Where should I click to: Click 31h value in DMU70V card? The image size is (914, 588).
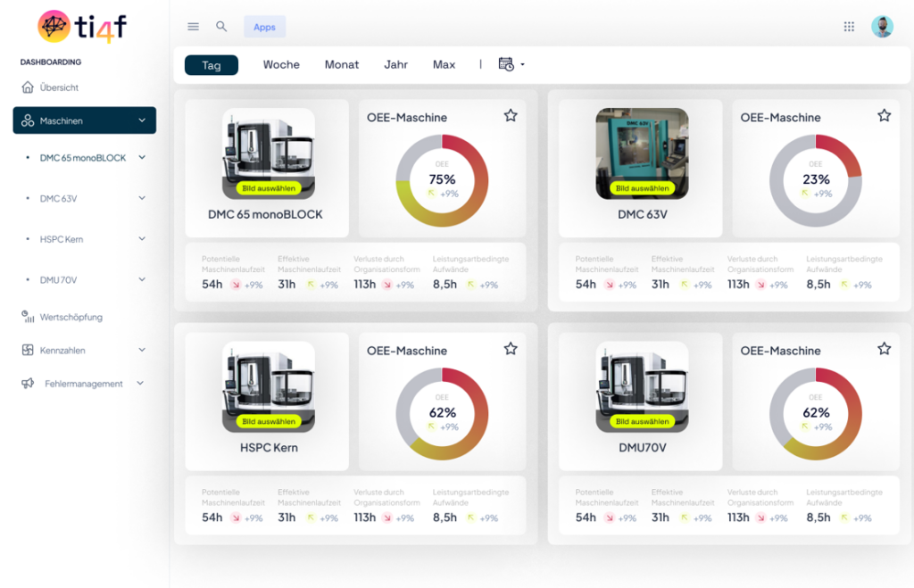(x=660, y=518)
